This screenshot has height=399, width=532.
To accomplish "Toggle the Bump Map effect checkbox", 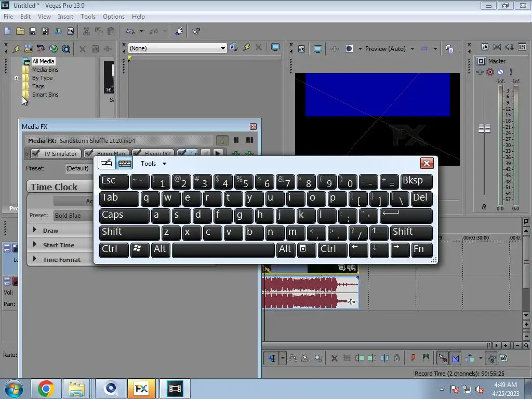I will tap(89, 153).
